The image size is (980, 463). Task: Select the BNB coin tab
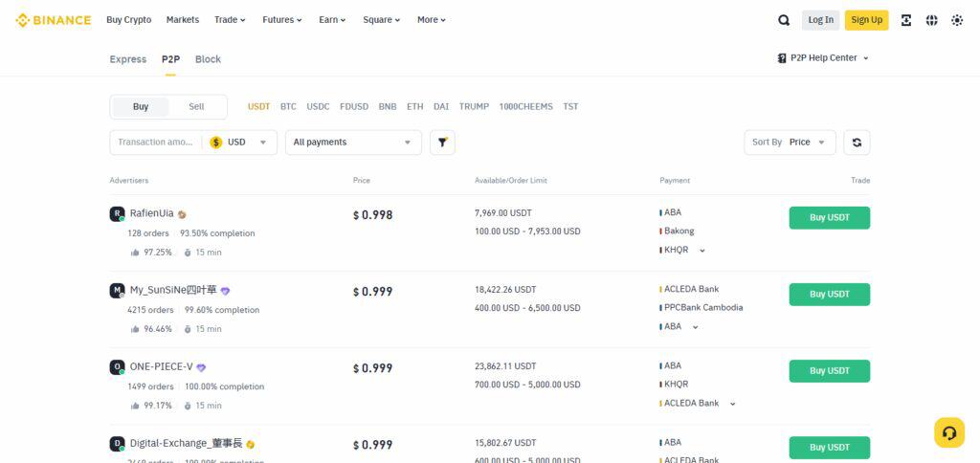388,107
